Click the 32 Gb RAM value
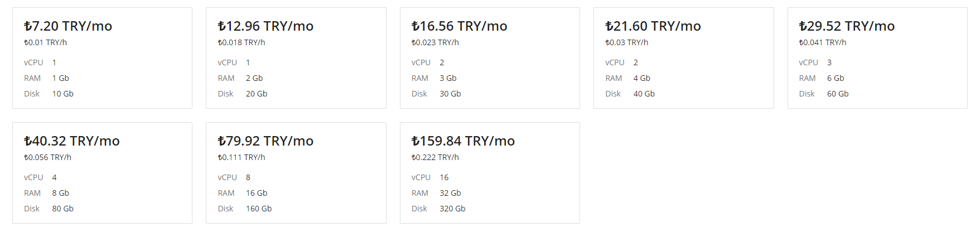The height and width of the screenshot is (232, 980). 450,193
